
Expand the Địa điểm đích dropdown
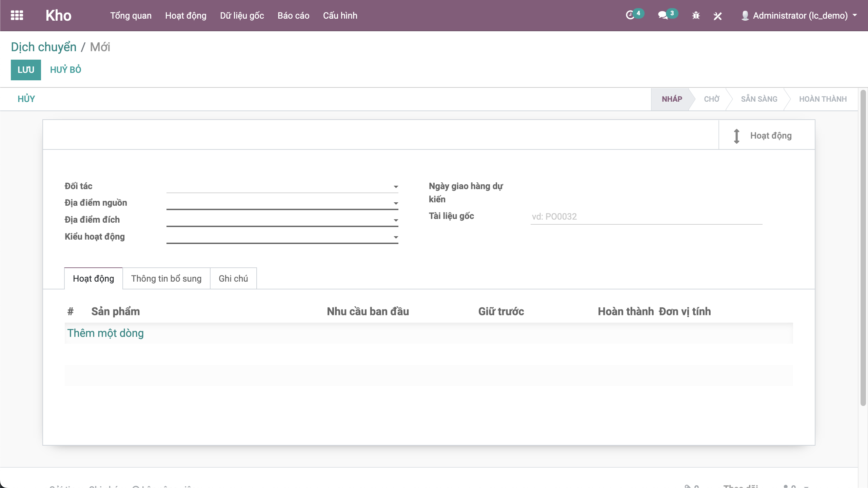[x=396, y=220]
